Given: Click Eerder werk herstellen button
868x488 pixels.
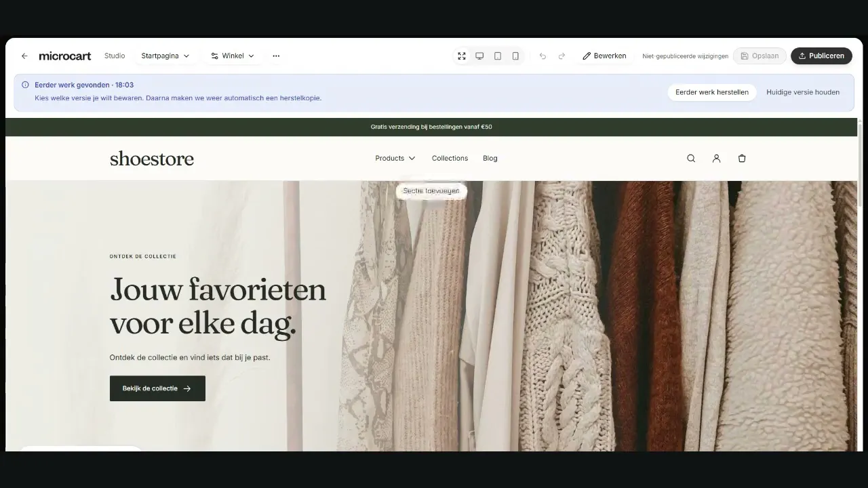Looking at the screenshot, I should click(712, 92).
